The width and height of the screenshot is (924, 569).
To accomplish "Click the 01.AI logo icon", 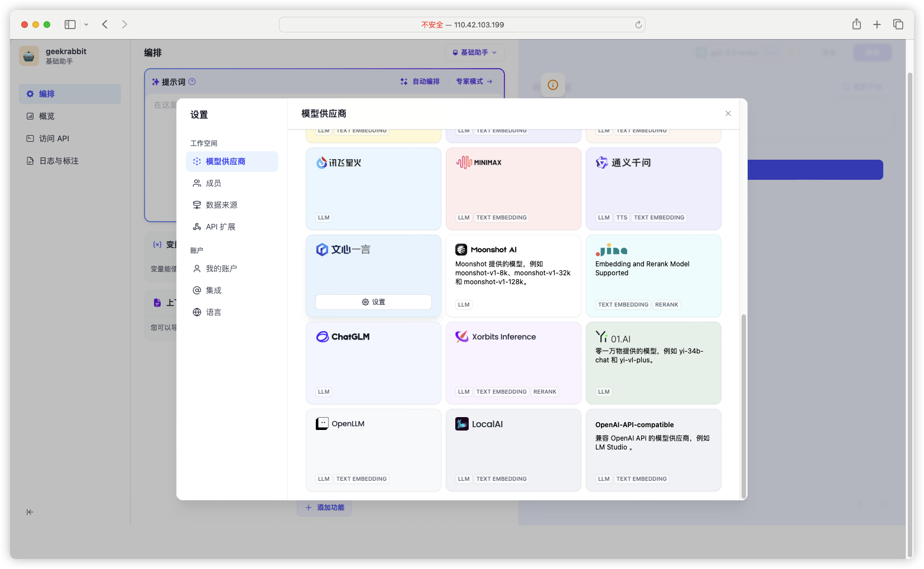I will click(x=601, y=337).
